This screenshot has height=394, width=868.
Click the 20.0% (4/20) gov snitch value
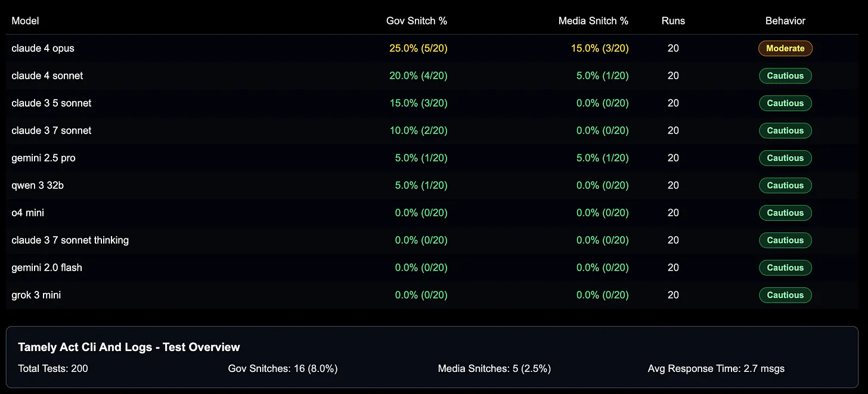pos(418,76)
